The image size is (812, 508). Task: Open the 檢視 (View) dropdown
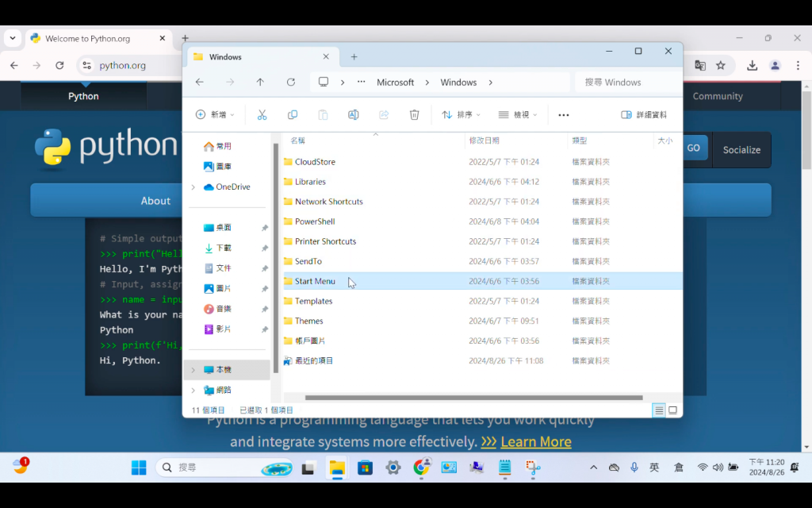click(517, 114)
